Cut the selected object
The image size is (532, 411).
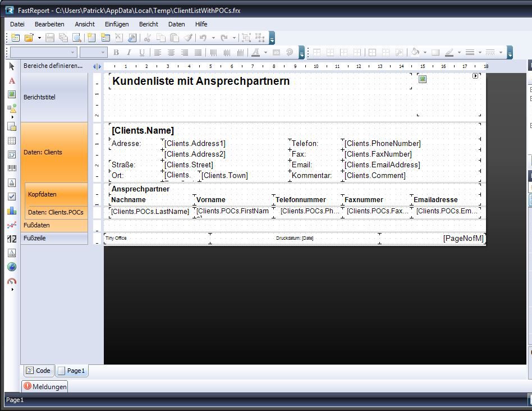147,38
